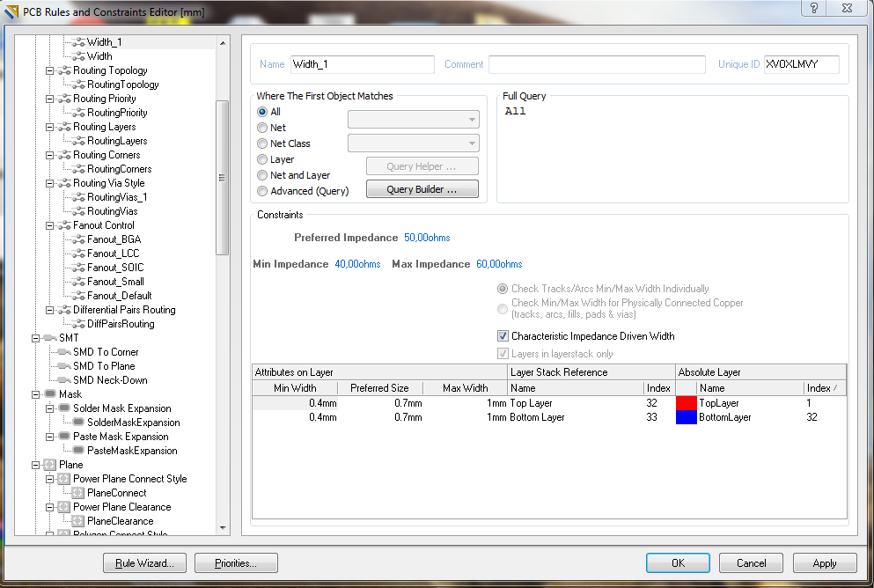Sort by Absolute Layer Index column header
This screenshot has height=588, width=874.
click(825, 388)
